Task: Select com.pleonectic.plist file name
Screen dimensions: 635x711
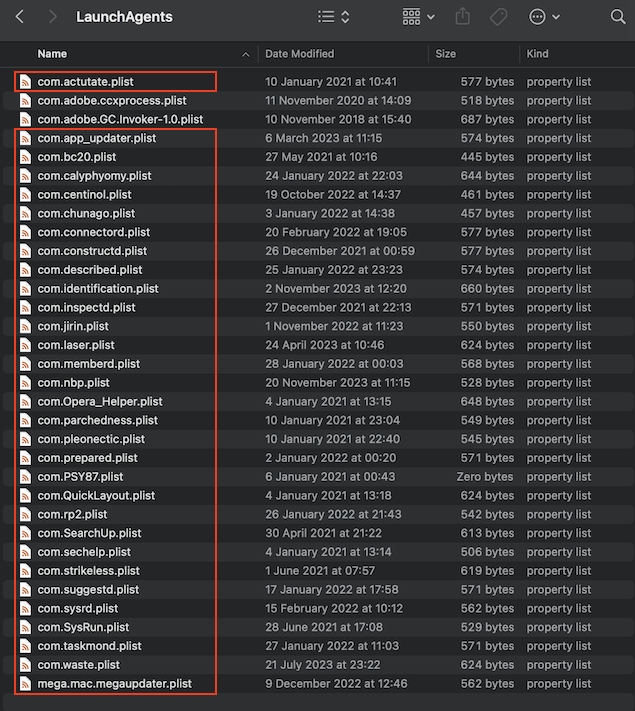Action: point(91,439)
